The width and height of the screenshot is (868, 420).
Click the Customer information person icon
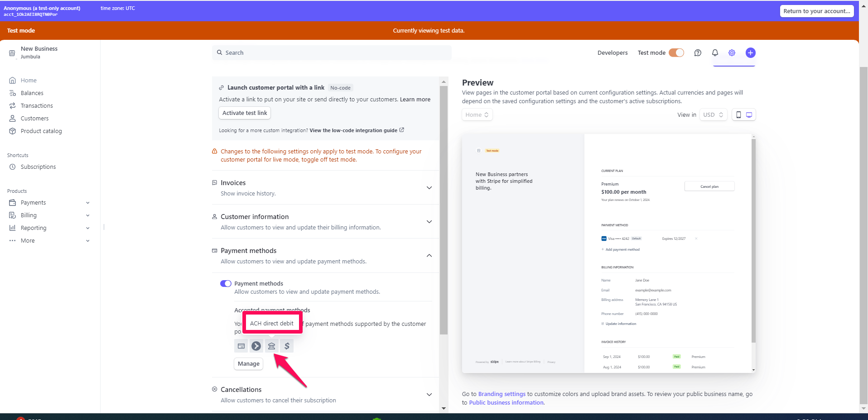tap(215, 216)
